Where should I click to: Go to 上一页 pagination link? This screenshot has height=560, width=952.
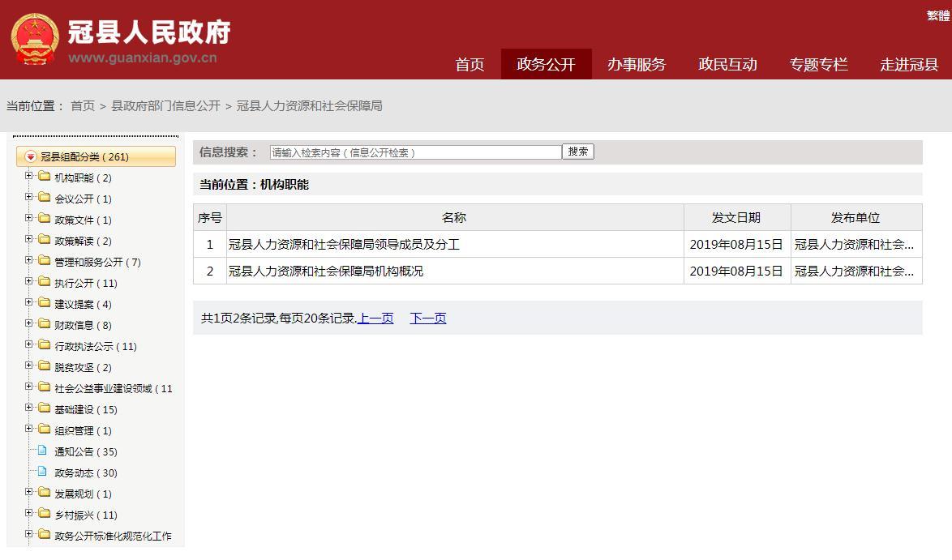[375, 318]
